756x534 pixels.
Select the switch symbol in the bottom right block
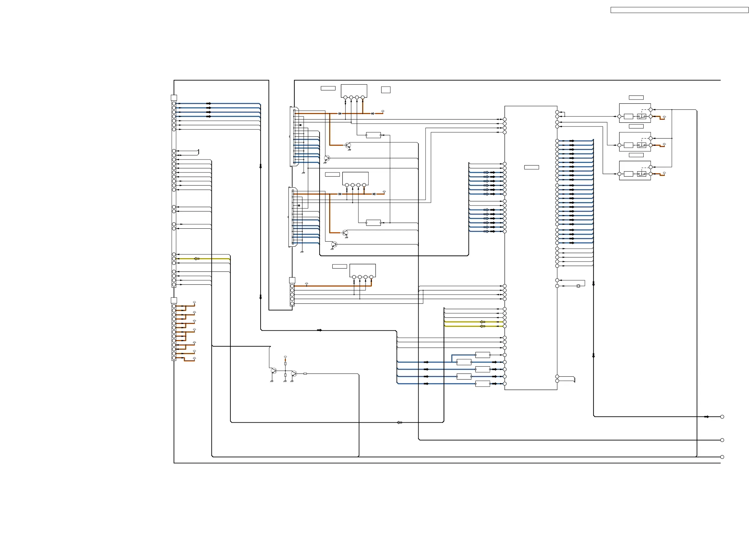[641, 174]
